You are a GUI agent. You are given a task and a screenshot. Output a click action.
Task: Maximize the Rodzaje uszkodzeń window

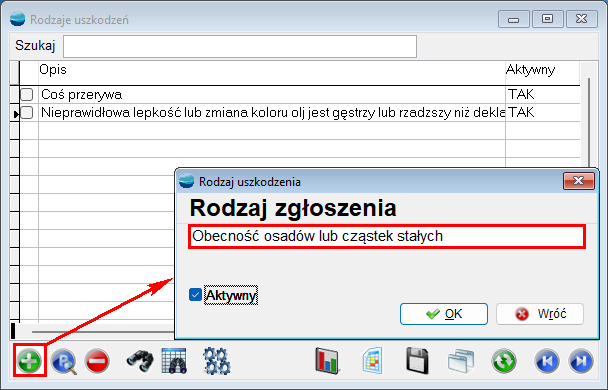(547, 19)
